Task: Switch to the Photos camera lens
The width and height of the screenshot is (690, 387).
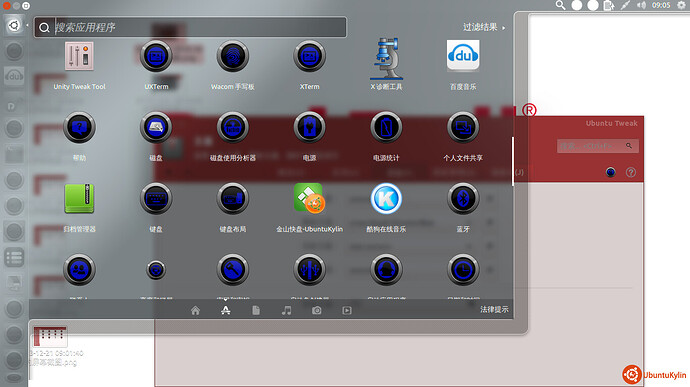Action: (316, 310)
